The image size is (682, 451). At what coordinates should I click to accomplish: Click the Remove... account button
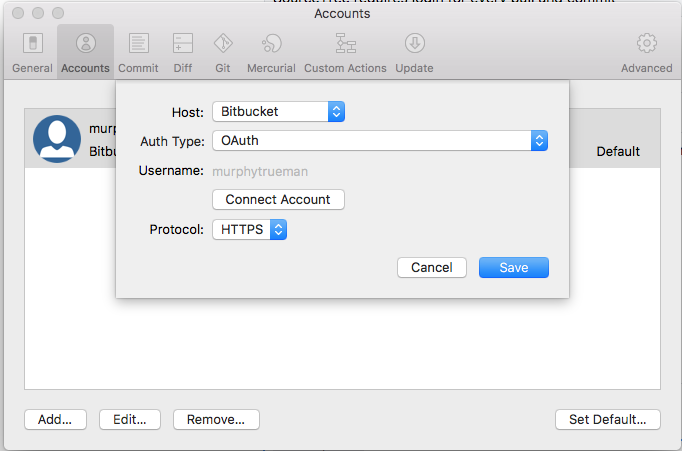click(216, 419)
